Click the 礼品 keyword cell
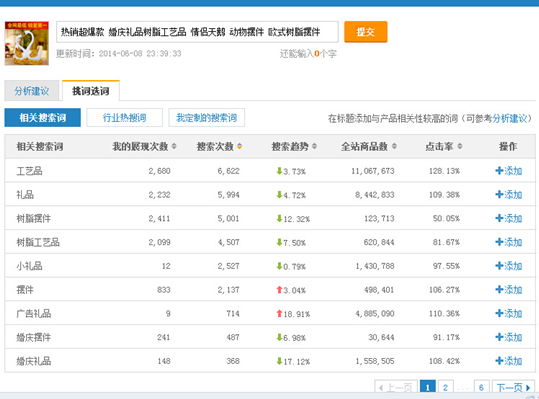539x399 pixels. point(25,195)
